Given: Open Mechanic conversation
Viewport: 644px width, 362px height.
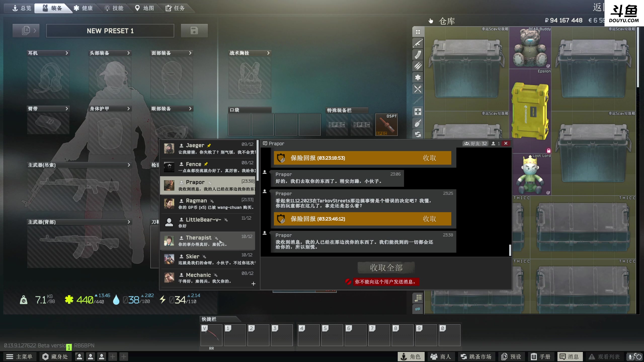Looking at the screenshot, I should pyautogui.click(x=208, y=278).
